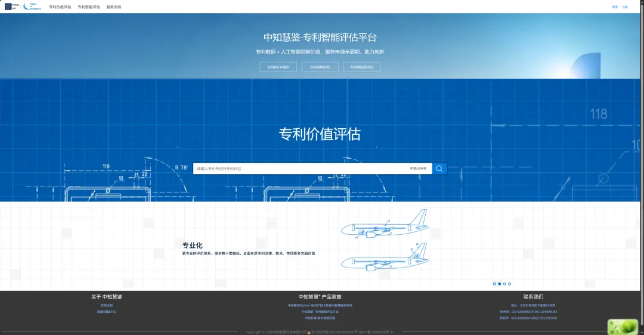Select the second carousel dot

pos(500,284)
